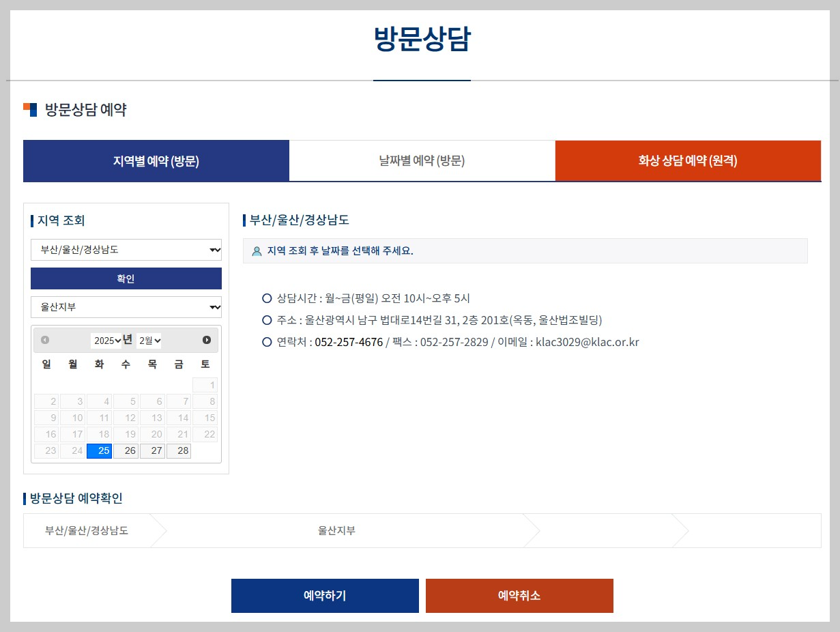Click email klac3029@klac.or.kr

588,342
